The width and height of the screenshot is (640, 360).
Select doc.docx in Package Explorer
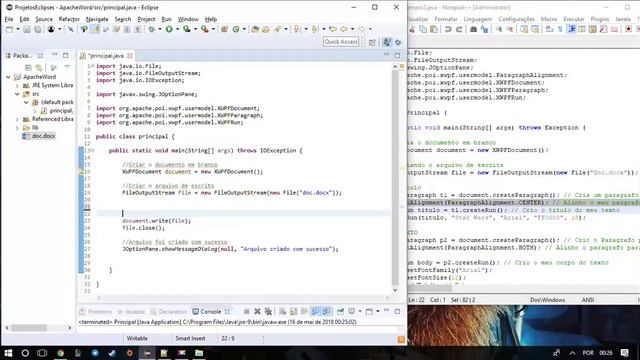[40, 136]
